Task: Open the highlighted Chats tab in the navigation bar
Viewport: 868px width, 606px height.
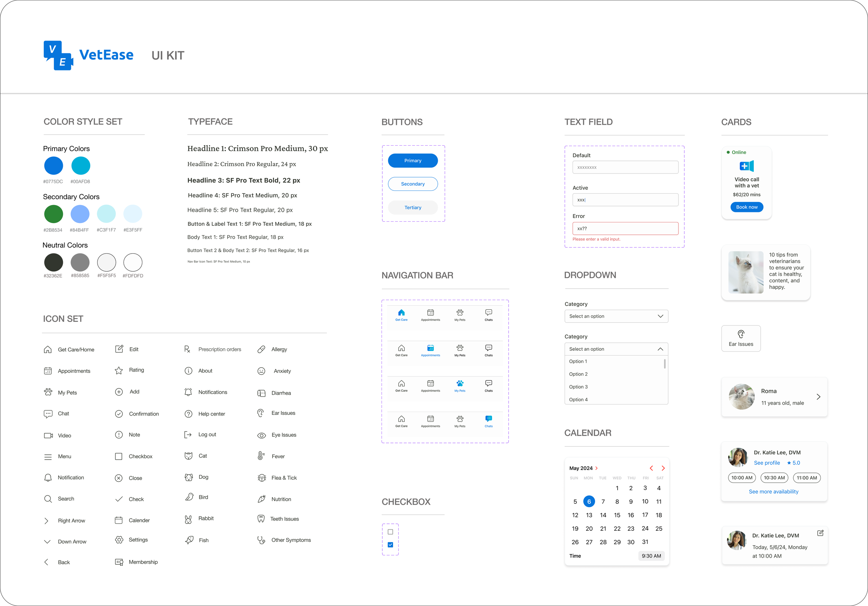Action: click(489, 420)
